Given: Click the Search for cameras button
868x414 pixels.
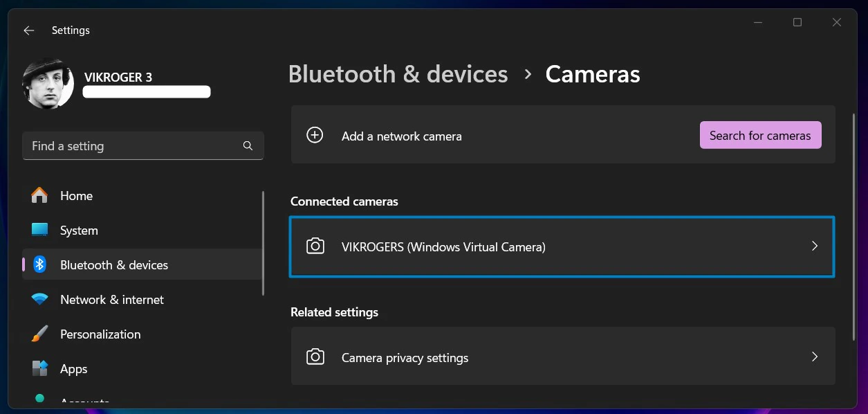Looking at the screenshot, I should 760,136.
